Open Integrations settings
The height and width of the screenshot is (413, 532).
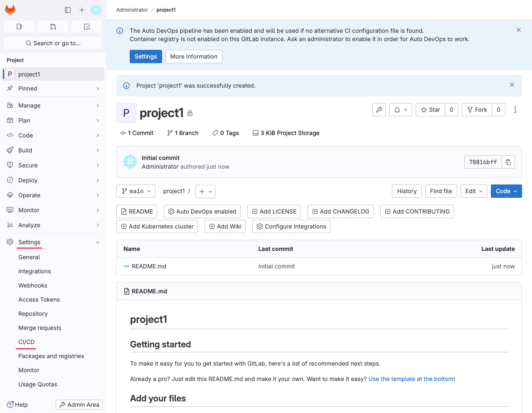pos(34,271)
